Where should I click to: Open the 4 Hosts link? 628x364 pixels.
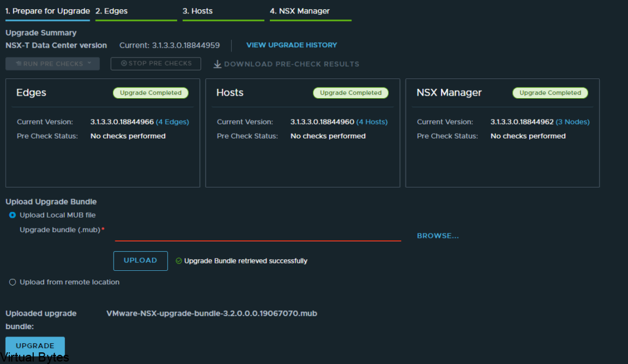click(372, 122)
